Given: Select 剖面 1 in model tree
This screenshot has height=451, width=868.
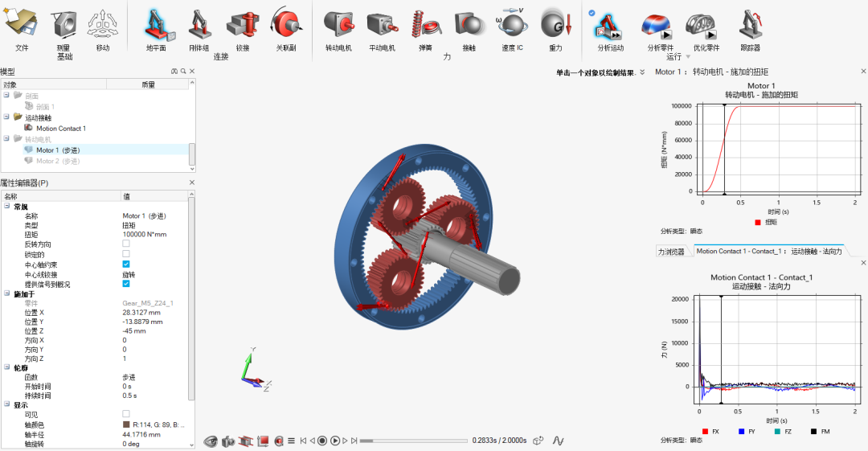Looking at the screenshot, I should [45, 107].
